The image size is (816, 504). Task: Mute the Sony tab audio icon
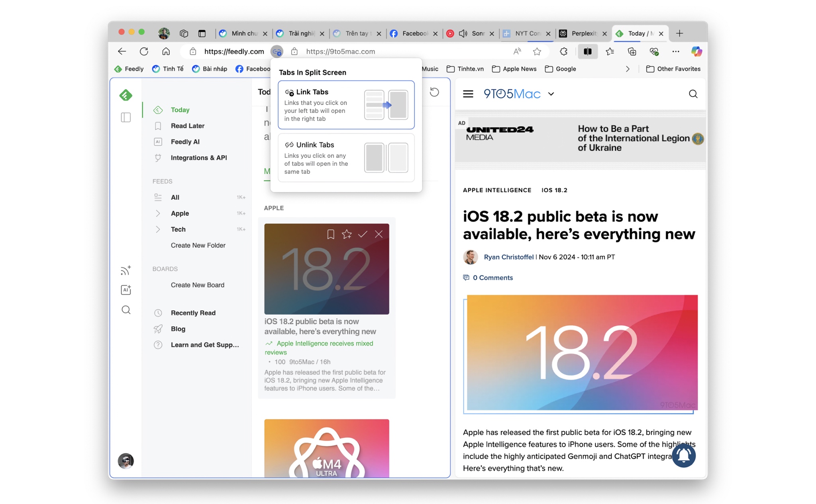tap(463, 33)
